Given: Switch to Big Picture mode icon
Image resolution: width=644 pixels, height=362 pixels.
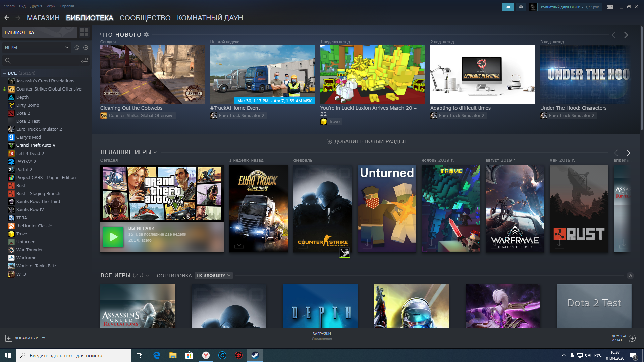Looking at the screenshot, I should click(610, 7).
